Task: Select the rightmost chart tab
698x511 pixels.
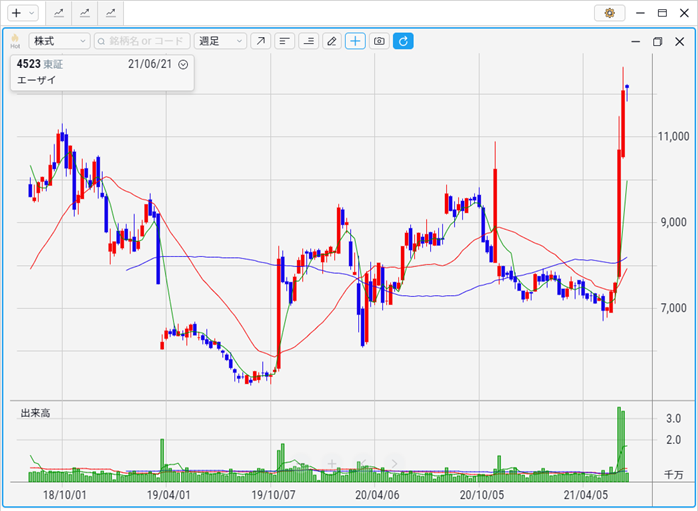Action: click(110, 13)
